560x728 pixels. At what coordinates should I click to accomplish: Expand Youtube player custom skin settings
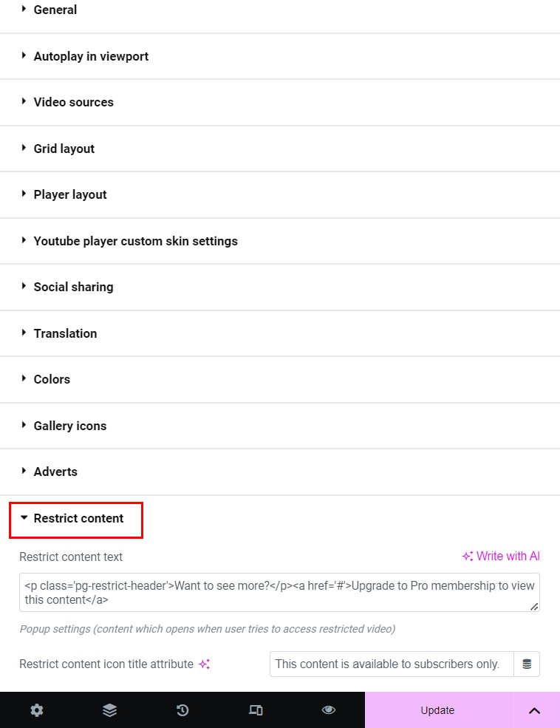[x=135, y=241]
